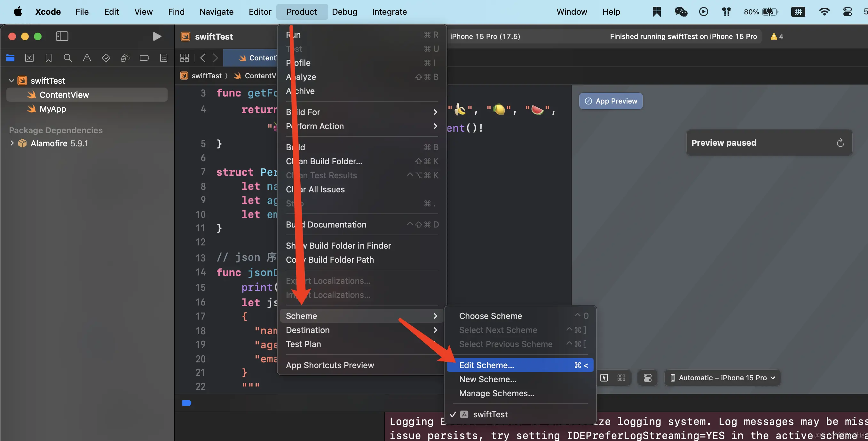Select the checked swiftTest scheme entry
The width and height of the screenshot is (868, 441).
(x=490, y=414)
